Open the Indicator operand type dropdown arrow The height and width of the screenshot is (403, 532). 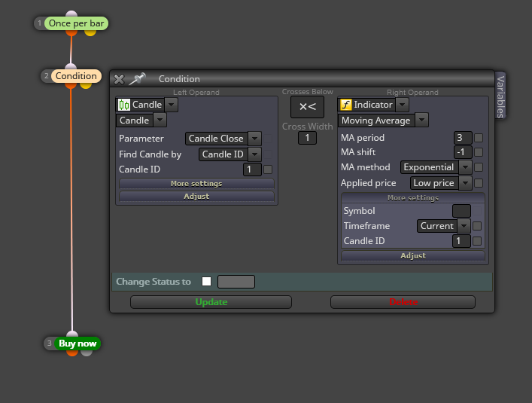[x=403, y=105]
